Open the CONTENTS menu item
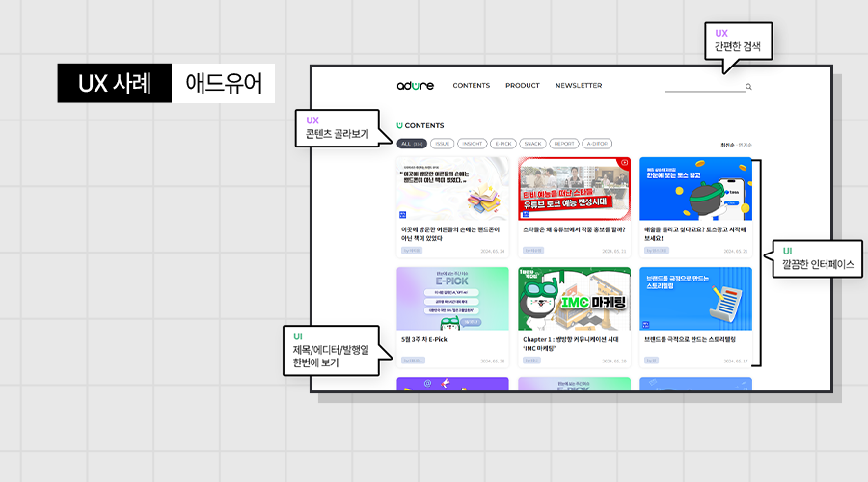Viewport: 868px width, 482px height. click(472, 86)
